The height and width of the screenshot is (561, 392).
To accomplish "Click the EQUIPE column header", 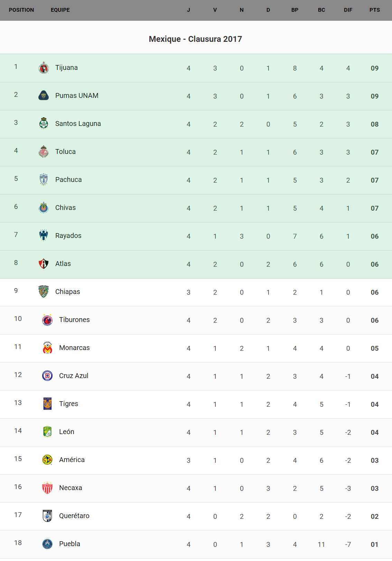I will pos(60,10).
